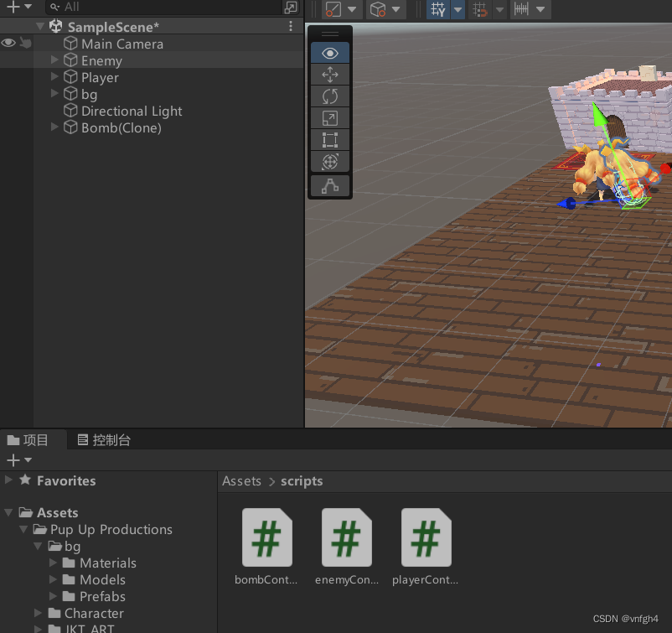The height and width of the screenshot is (633, 672).
Task: Open the draw mode dropdown arrow
Action: click(x=352, y=9)
